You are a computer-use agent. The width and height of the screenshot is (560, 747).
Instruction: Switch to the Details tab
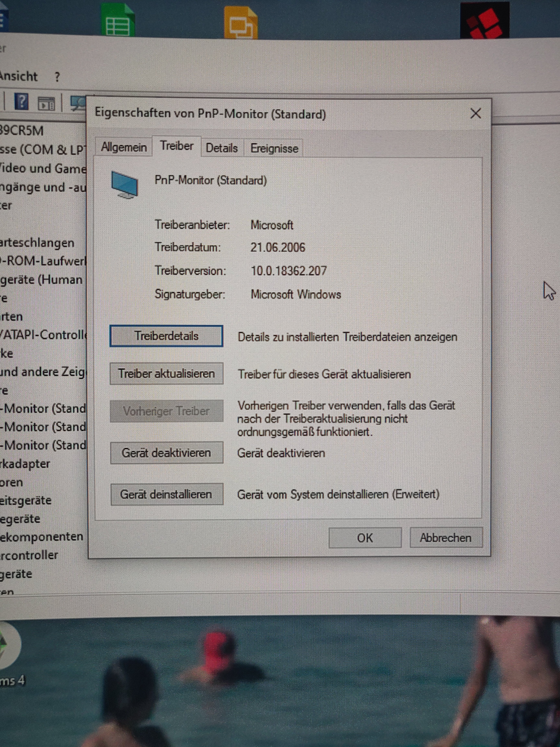[x=222, y=148]
